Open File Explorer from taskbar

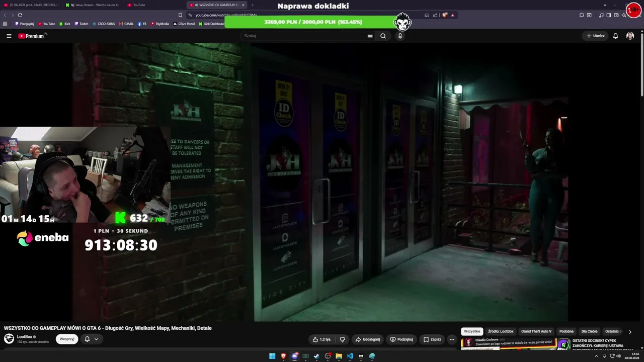pyautogui.click(x=339, y=356)
